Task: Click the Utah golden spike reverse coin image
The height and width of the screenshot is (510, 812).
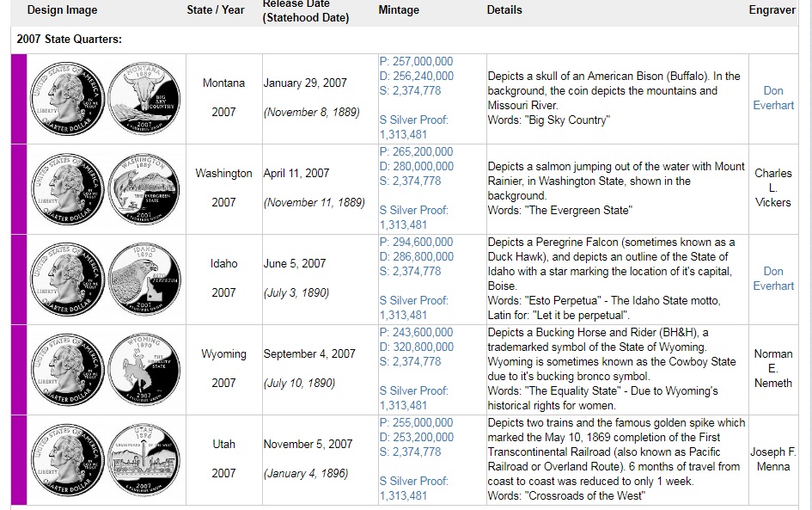Action: point(144,460)
